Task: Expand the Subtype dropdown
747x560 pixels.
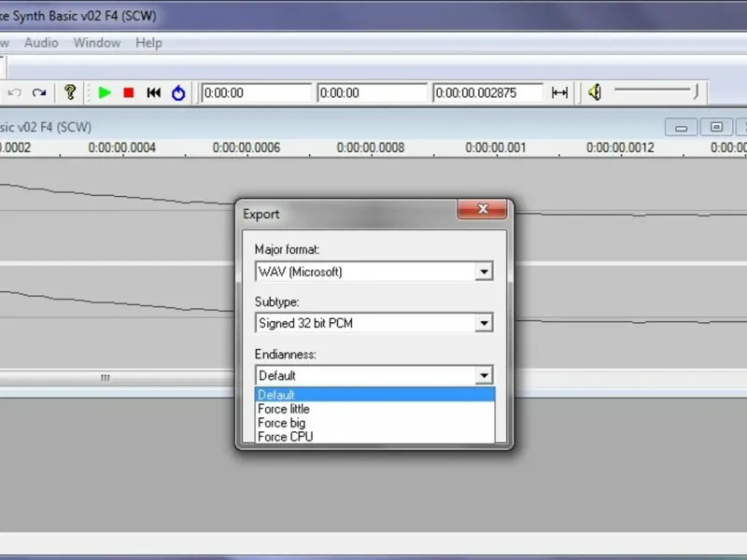Action: click(x=484, y=323)
